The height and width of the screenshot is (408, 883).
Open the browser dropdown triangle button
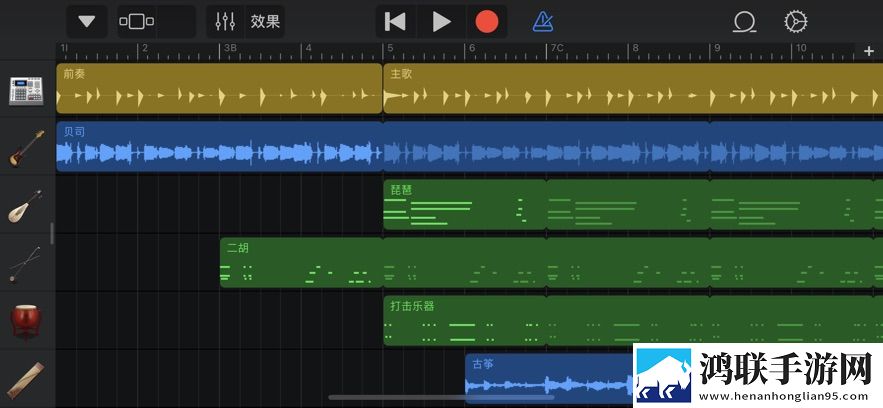(x=87, y=22)
